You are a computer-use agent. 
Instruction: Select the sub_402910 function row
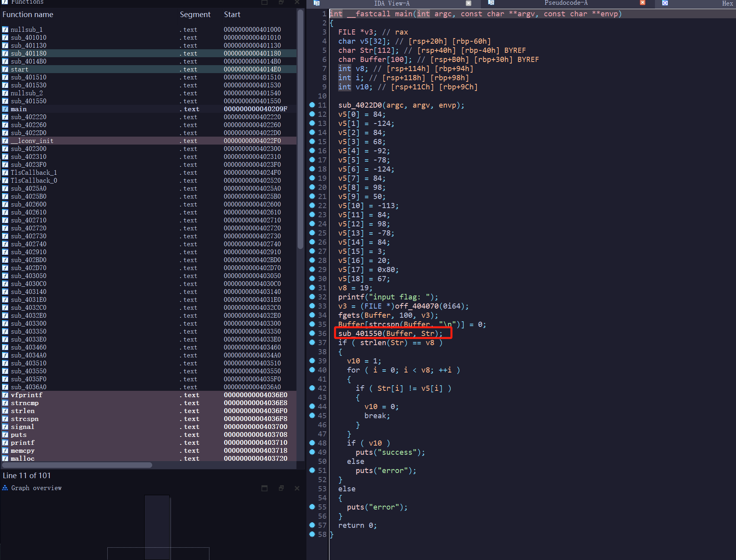pyautogui.click(x=148, y=252)
